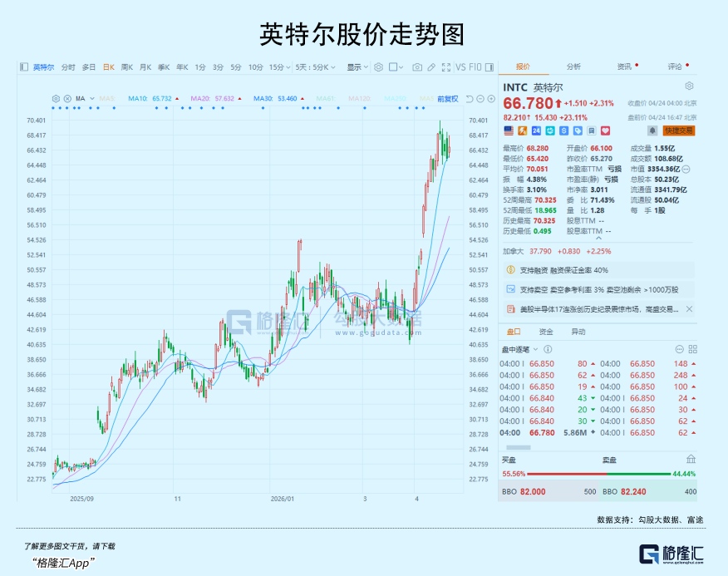The height and width of the screenshot is (576, 728).
Task: Select the 资金 tab
Action: [546, 332]
